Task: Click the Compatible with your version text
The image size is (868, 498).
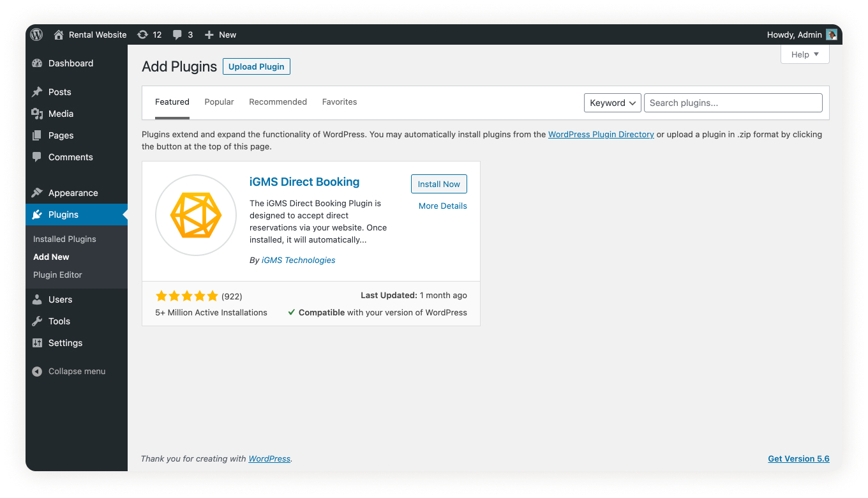Action: (383, 312)
